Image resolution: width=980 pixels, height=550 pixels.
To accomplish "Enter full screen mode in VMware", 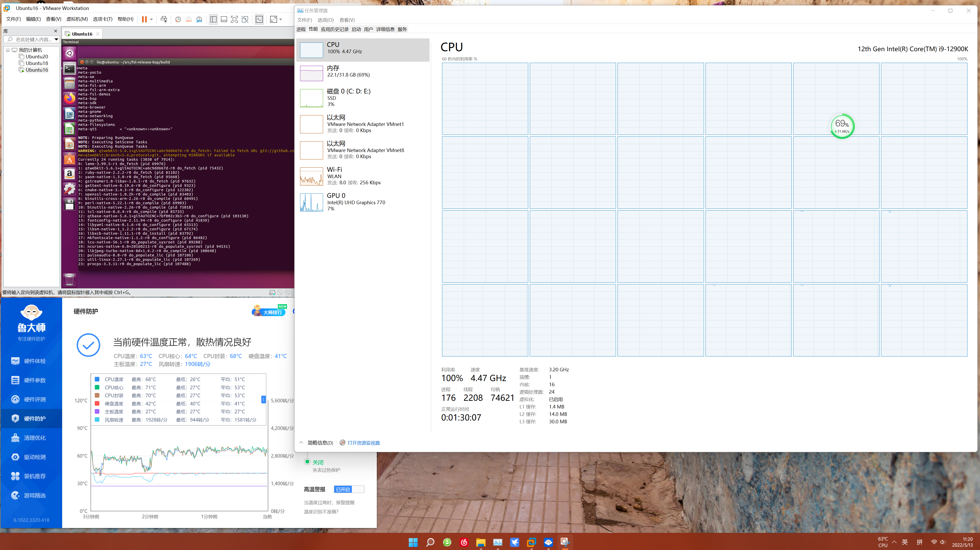I will point(235,19).
